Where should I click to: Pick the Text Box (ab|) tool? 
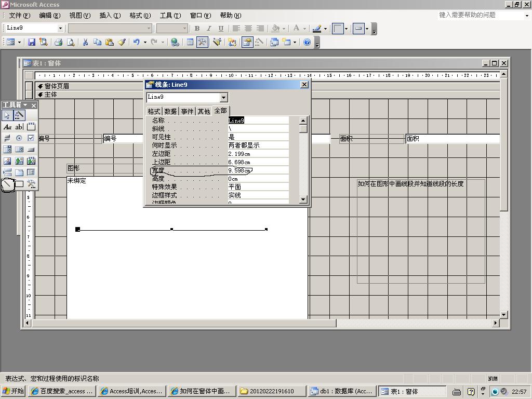pos(19,127)
